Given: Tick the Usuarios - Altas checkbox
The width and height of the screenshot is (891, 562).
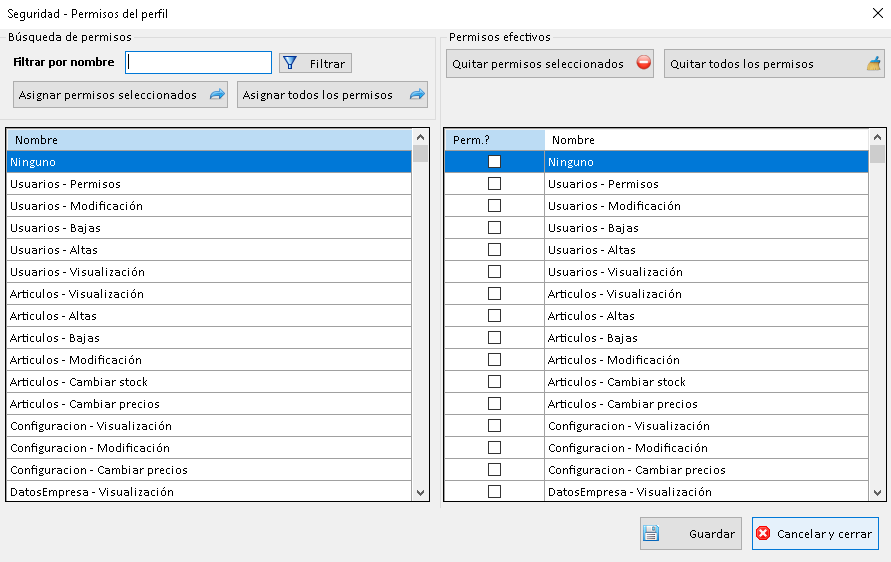Looking at the screenshot, I should [x=494, y=250].
